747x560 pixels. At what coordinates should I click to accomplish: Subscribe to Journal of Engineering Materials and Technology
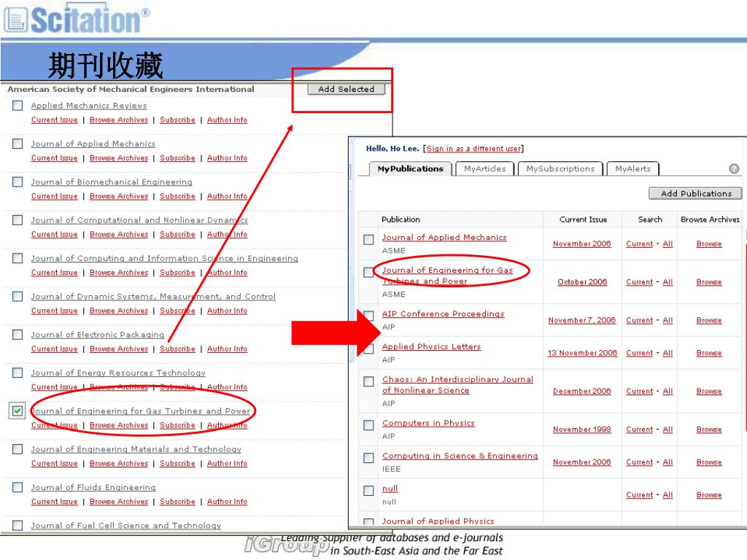[x=177, y=463]
